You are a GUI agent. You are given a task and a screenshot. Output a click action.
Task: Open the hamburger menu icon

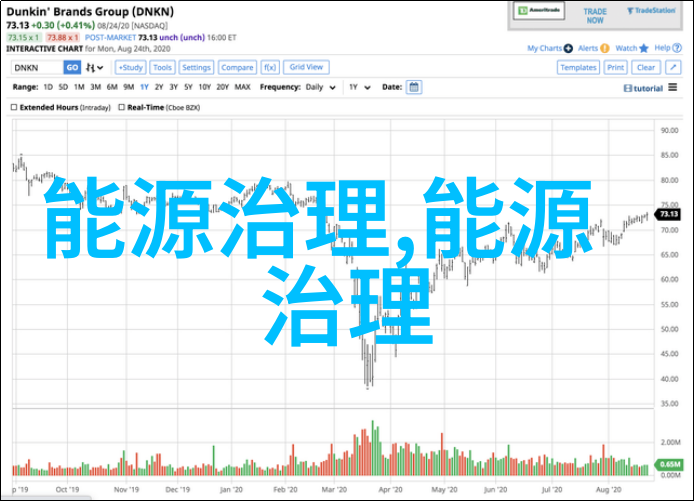(x=673, y=87)
